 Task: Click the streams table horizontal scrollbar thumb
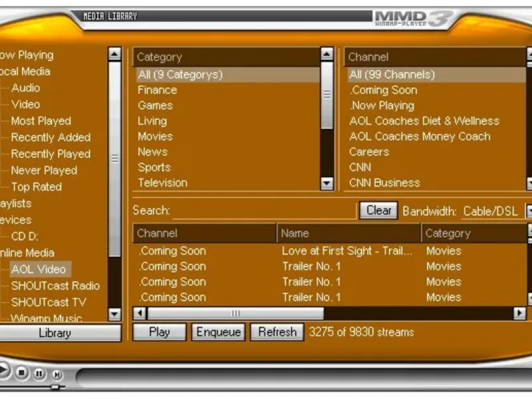pos(235,313)
